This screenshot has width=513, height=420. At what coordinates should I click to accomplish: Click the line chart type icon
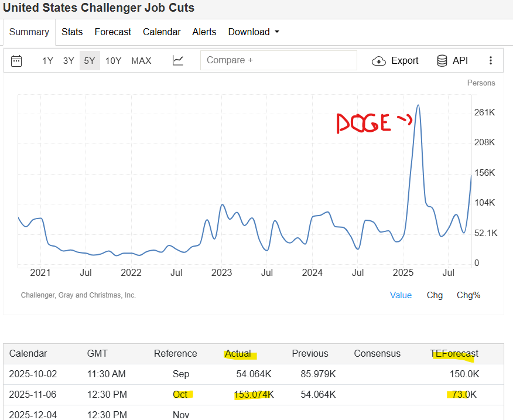[x=178, y=60]
